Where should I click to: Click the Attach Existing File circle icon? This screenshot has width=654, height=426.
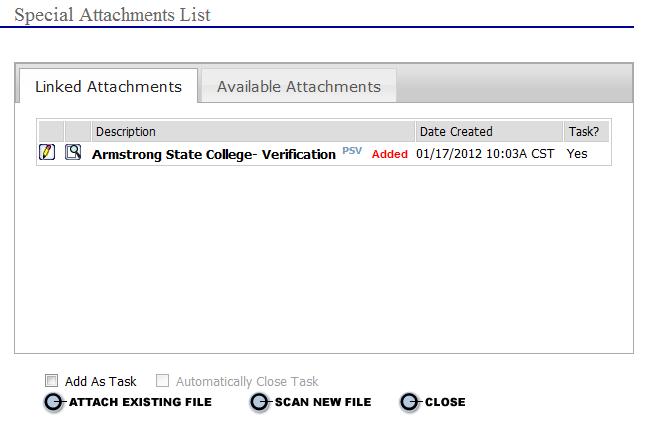(53, 402)
